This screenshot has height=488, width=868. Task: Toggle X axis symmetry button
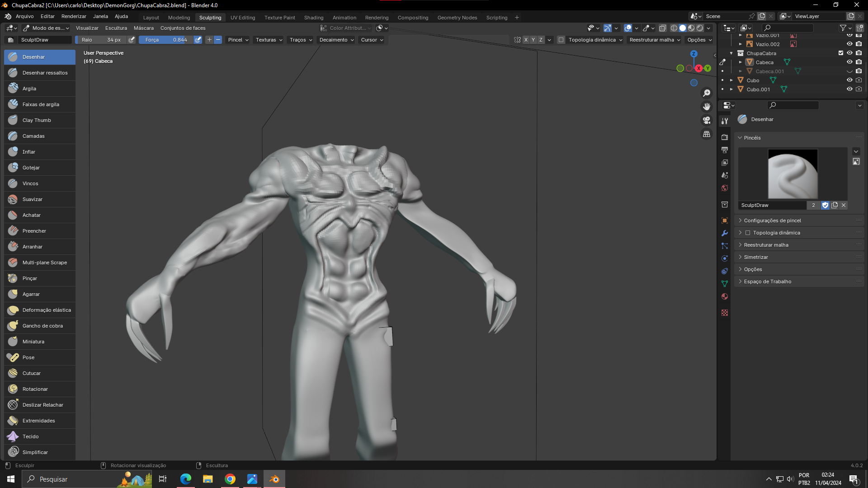pyautogui.click(x=526, y=40)
